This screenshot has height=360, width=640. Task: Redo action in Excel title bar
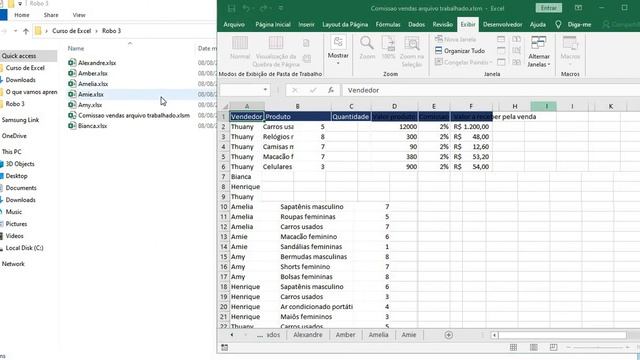(x=263, y=8)
